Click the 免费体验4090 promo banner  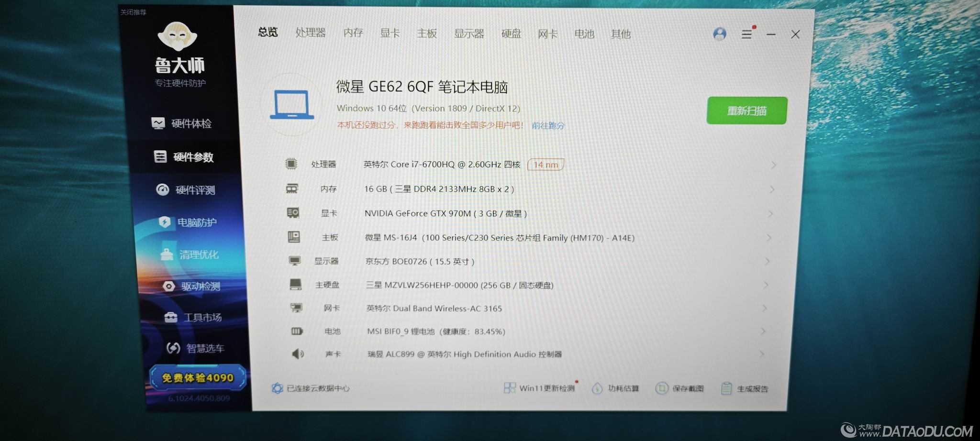pyautogui.click(x=198, y=377)
